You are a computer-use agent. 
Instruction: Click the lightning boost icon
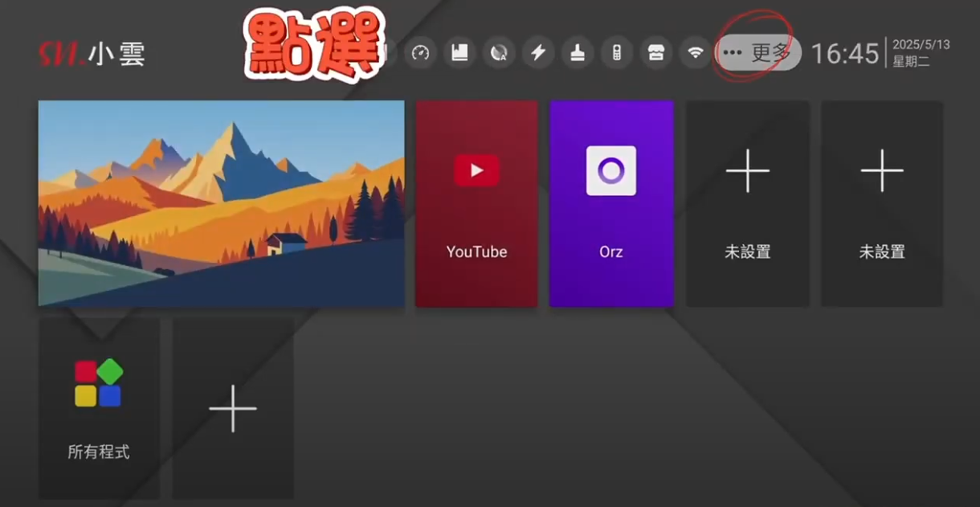(x=538, y=54)
